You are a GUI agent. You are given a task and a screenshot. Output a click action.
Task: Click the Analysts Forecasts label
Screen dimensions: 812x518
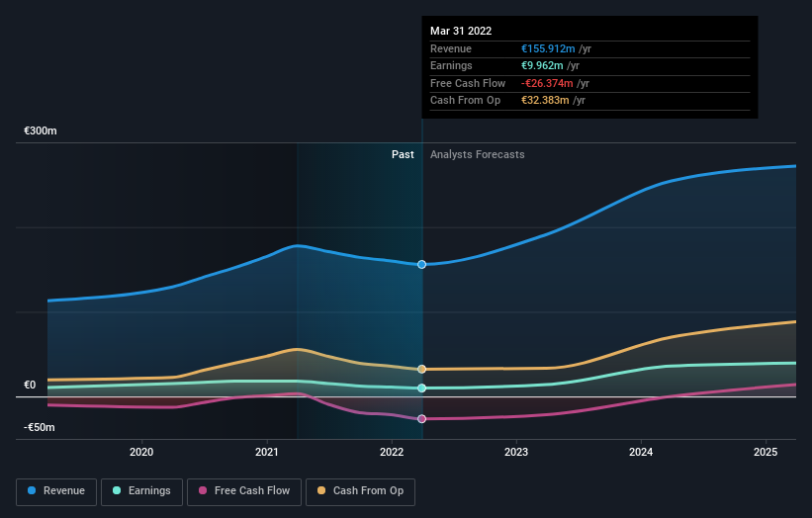tap(477, 155)
